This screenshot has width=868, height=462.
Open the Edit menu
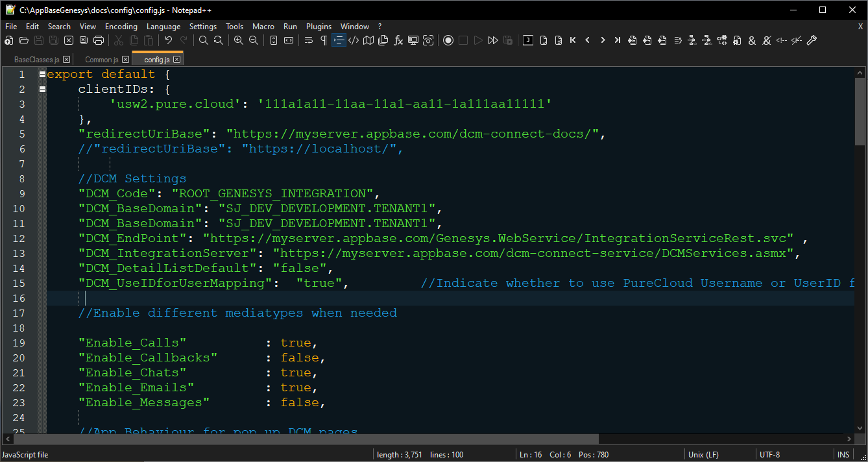tap(32, 27)
